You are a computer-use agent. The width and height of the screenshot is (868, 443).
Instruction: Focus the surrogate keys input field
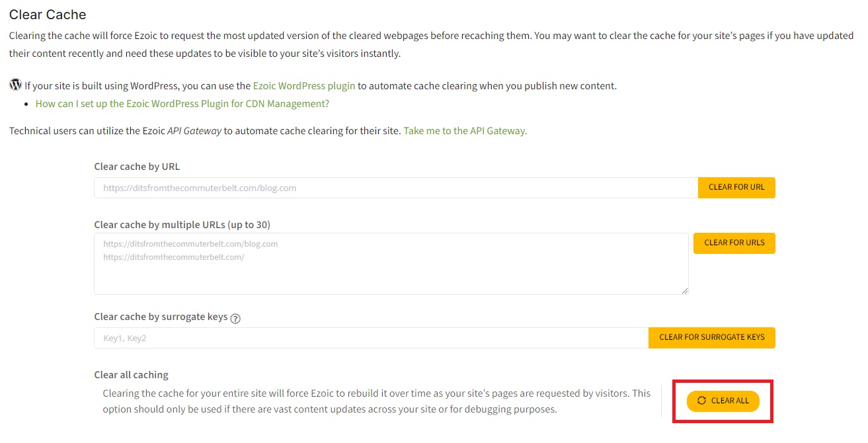371,338
